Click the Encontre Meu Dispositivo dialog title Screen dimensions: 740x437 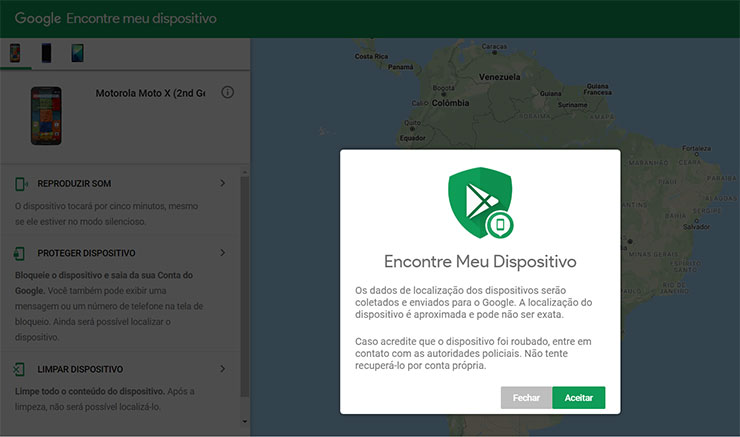click(x=480, y=261)
